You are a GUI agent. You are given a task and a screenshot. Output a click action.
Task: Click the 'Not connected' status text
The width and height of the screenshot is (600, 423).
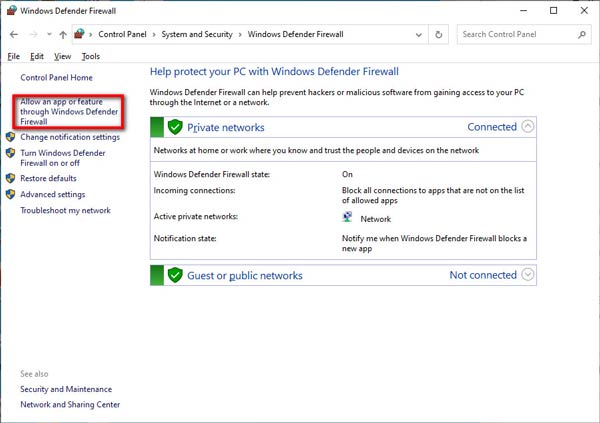point(483,275)
